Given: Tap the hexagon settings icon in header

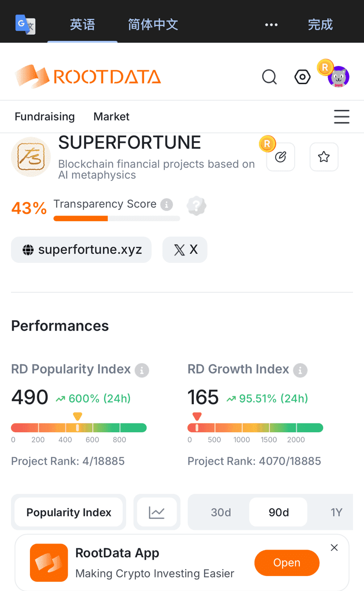Looking at the screenshot, I should coord(302,77).
